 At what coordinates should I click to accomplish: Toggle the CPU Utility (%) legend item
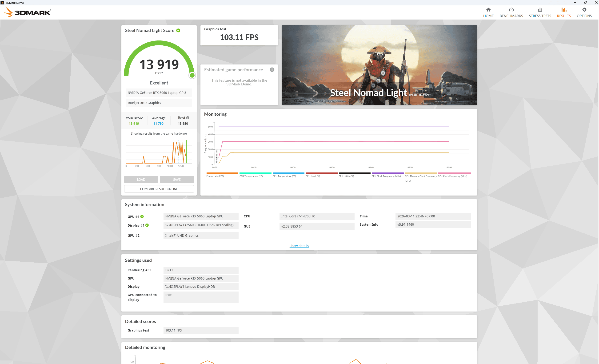point(354,175)
